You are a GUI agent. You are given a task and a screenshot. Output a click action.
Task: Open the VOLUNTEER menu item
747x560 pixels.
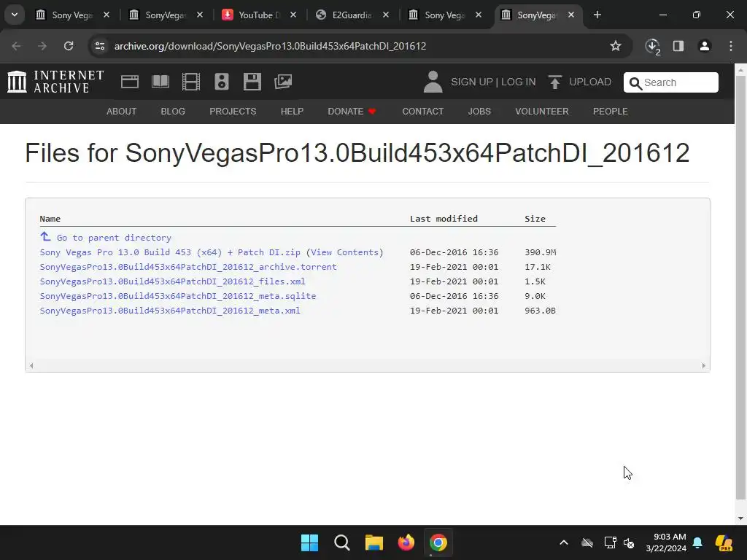pos(542,112)
